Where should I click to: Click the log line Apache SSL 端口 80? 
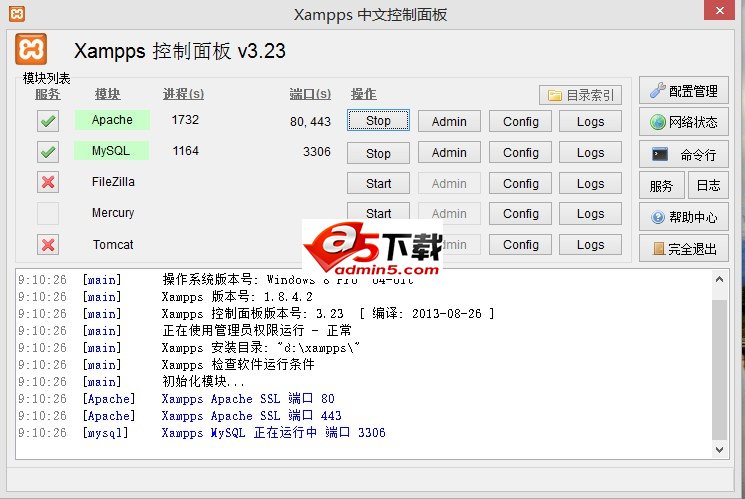248,399
